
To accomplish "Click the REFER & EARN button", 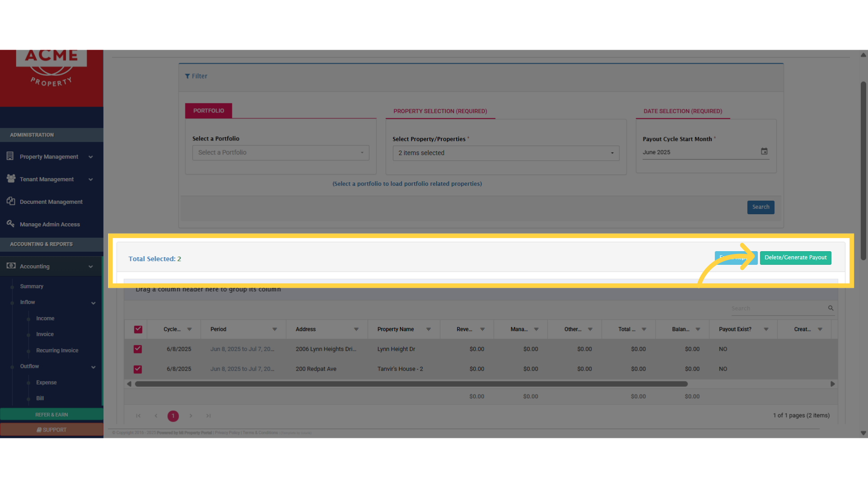I will (x=52, y=414).
